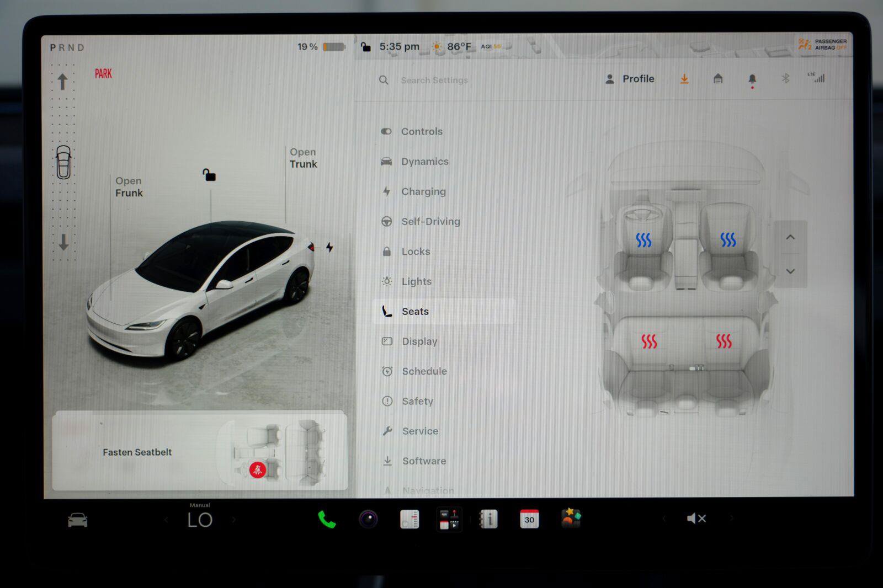Increase temperature with right arrow
This screenshot has height=588, width=883.
[233, 520]
